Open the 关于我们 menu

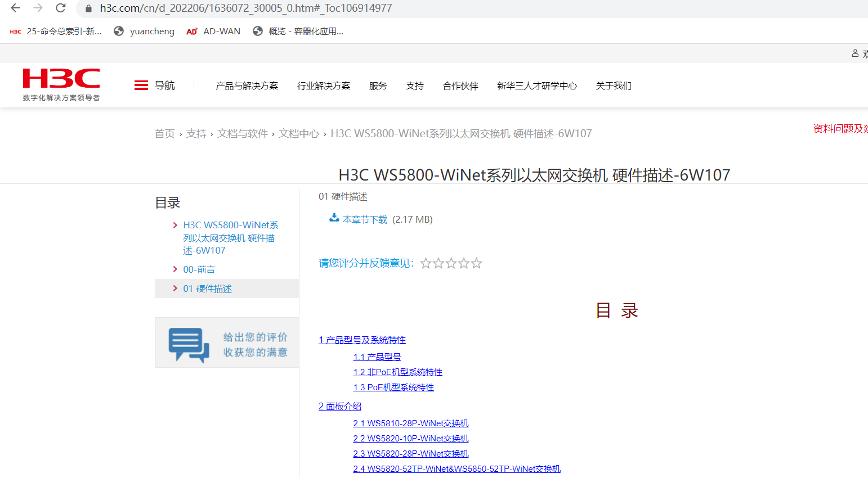[614, 86]
